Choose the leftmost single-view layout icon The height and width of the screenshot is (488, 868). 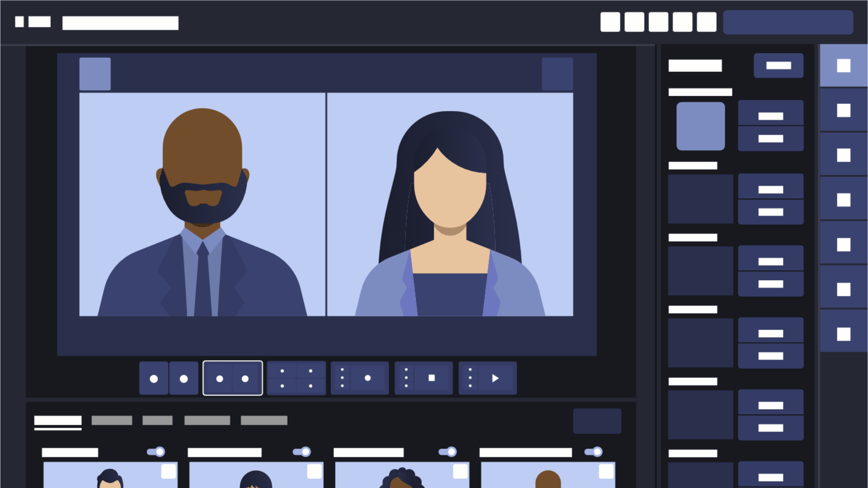pos(154,378)
